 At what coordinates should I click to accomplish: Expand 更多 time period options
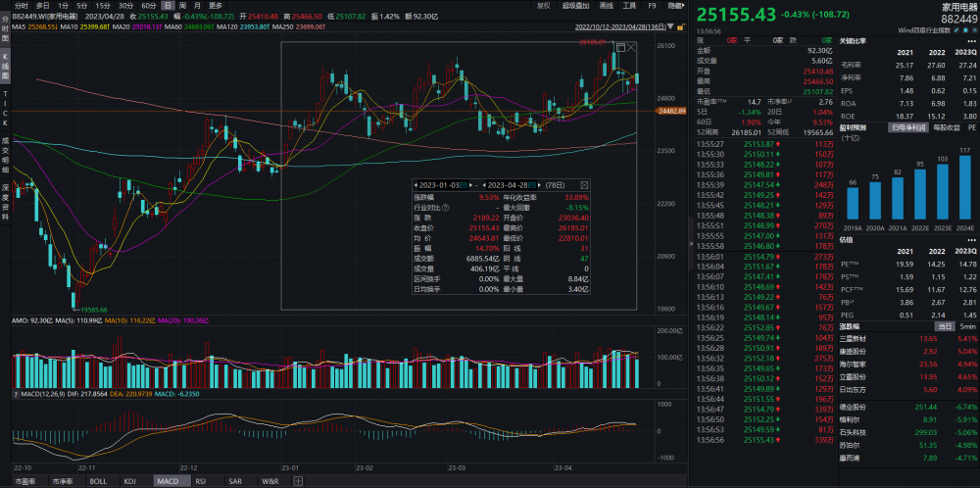point(216,5)
